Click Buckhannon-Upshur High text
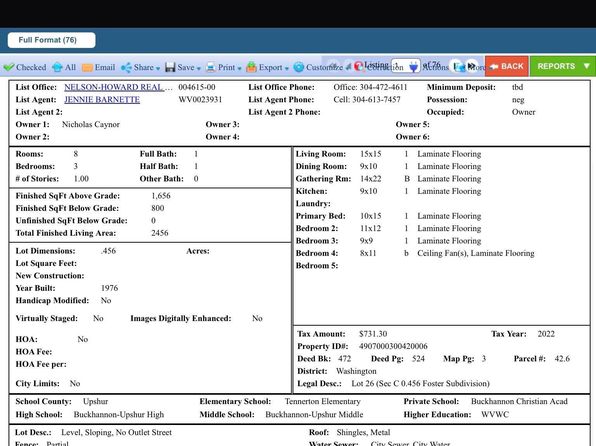596x446 pixels. [x=119, y=414]
